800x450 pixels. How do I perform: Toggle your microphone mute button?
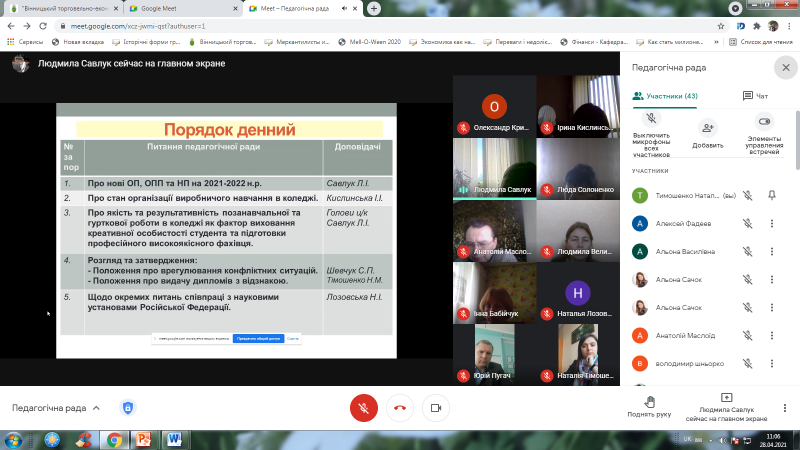coord(364,408)
